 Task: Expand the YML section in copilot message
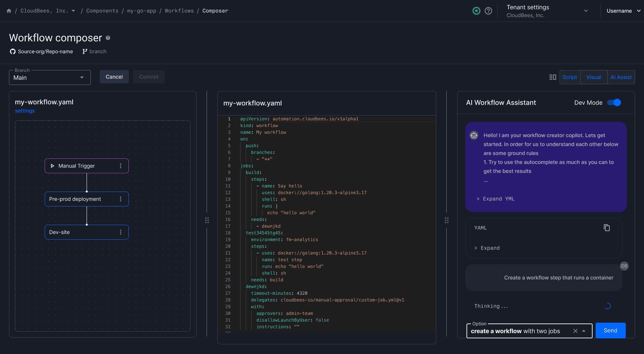(x=495, y=199)
